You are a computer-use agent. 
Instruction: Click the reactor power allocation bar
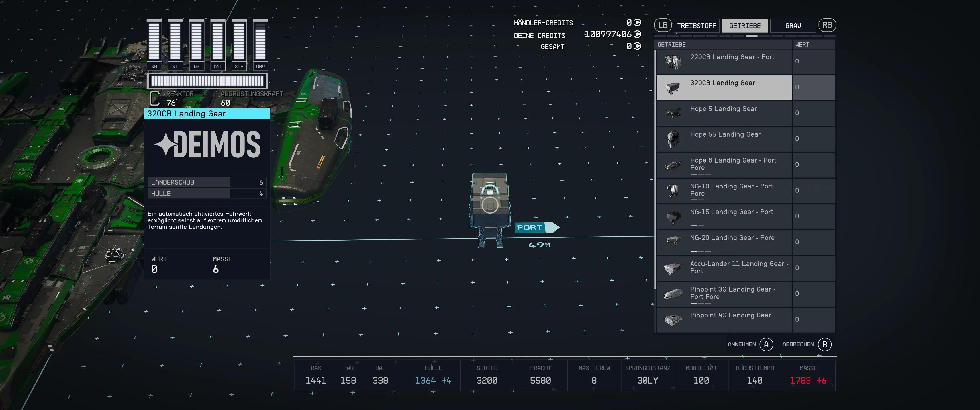click(207, 81)
